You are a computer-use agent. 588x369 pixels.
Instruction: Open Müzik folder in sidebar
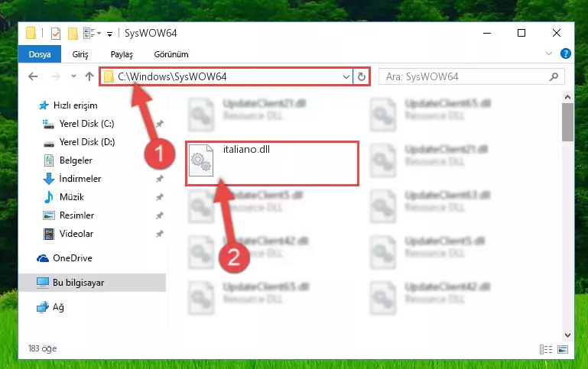click(x=72, y=197)
